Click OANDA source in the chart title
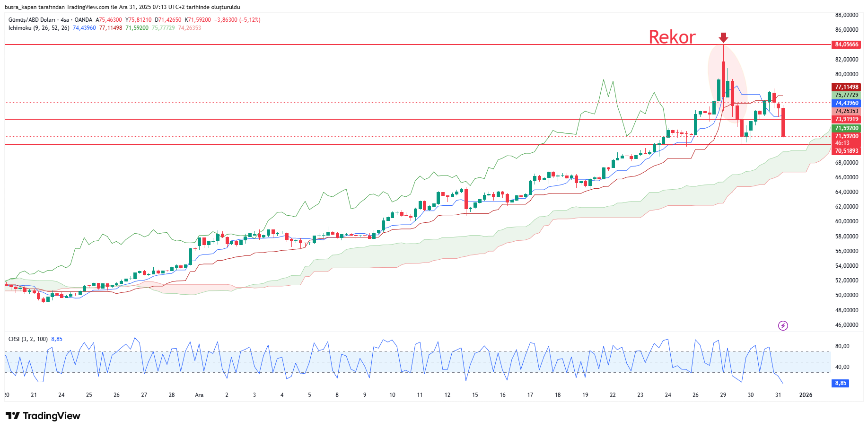The height and width of the screenshot is (430, 868). [83, 20]
